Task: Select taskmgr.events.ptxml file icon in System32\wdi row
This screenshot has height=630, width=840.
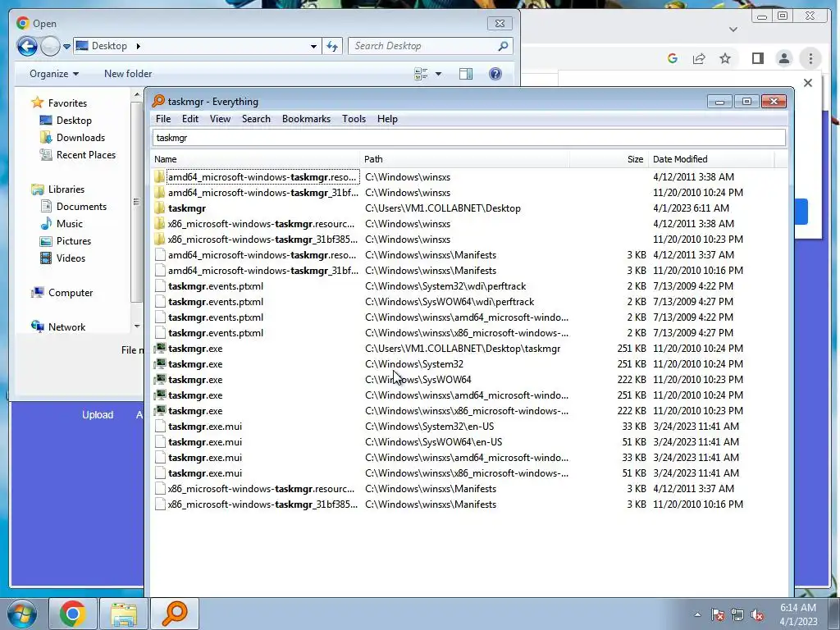Action: click(160, 286)
